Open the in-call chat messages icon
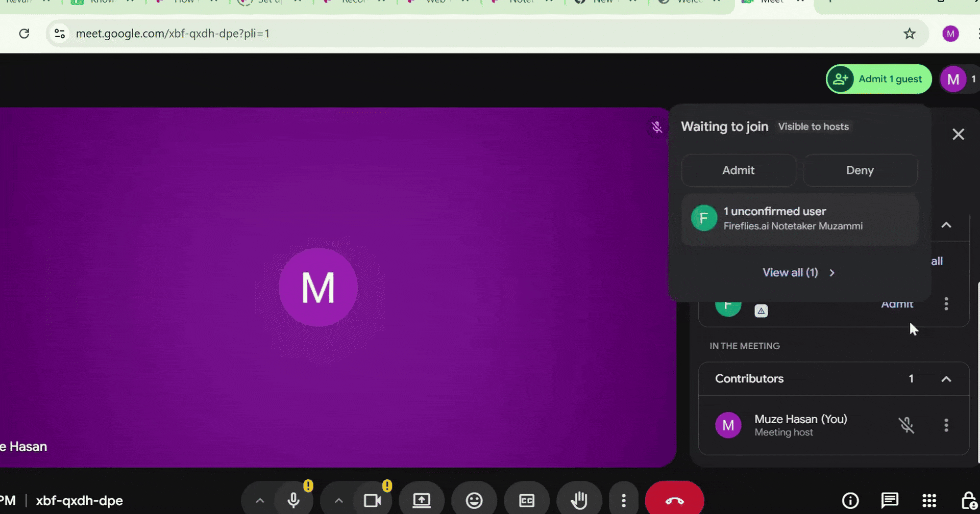The image size is (980, 514). (x=890, y=500)
